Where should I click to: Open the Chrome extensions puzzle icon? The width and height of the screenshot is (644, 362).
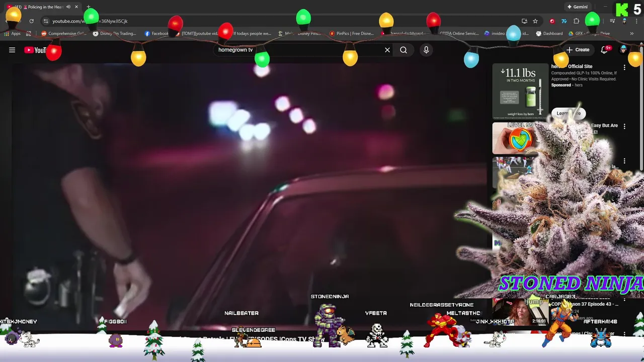coord(577,21)
